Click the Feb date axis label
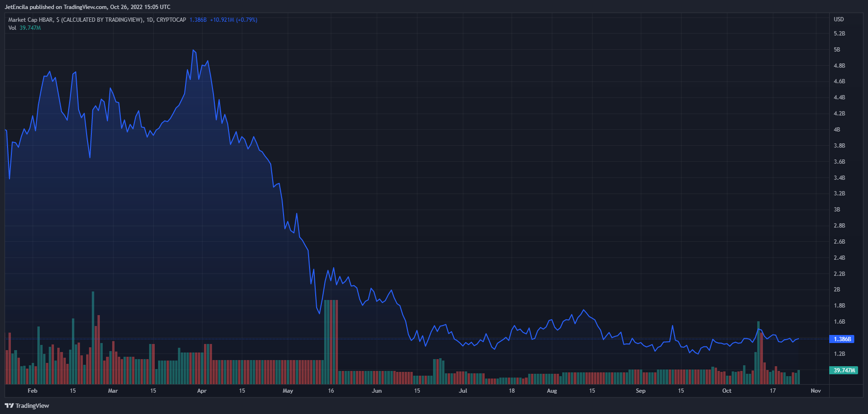The height and width of the screenshot is (414, 868). (x=32, y=391)
